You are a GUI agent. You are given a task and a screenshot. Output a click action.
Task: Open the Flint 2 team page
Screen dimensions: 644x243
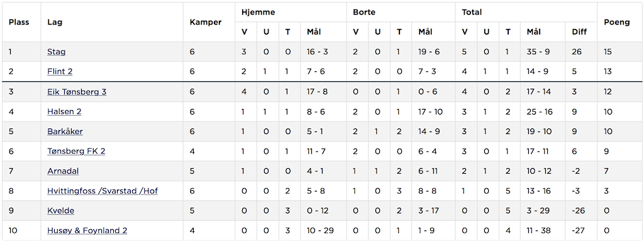[60, 72]
